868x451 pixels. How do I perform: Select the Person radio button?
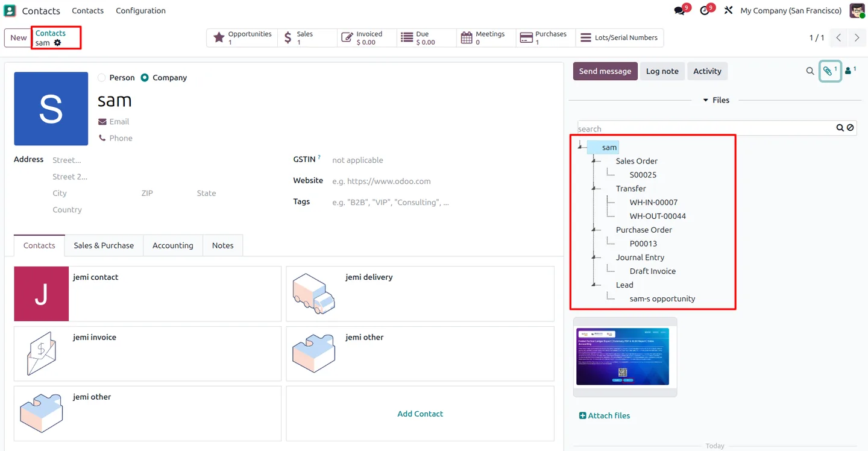click(x=101, y=78)
